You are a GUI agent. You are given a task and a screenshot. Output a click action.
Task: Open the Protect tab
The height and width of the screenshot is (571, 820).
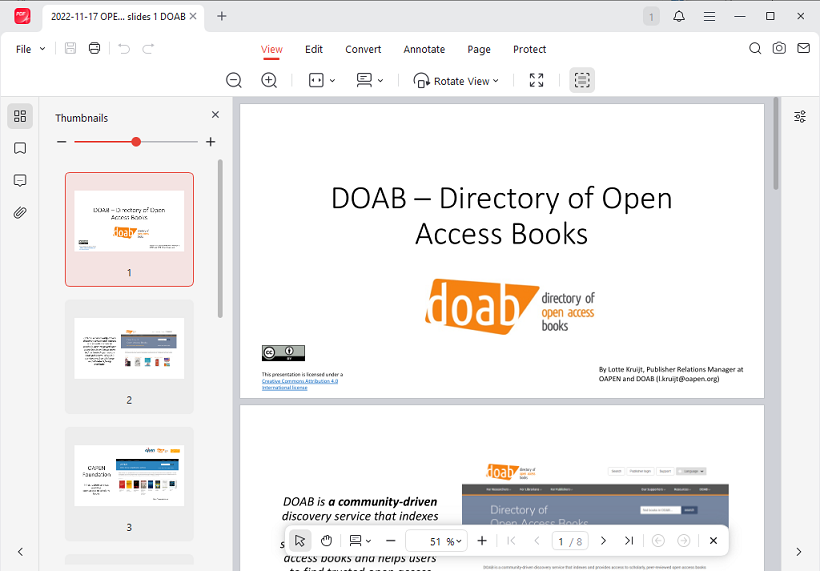click(529, 49)
